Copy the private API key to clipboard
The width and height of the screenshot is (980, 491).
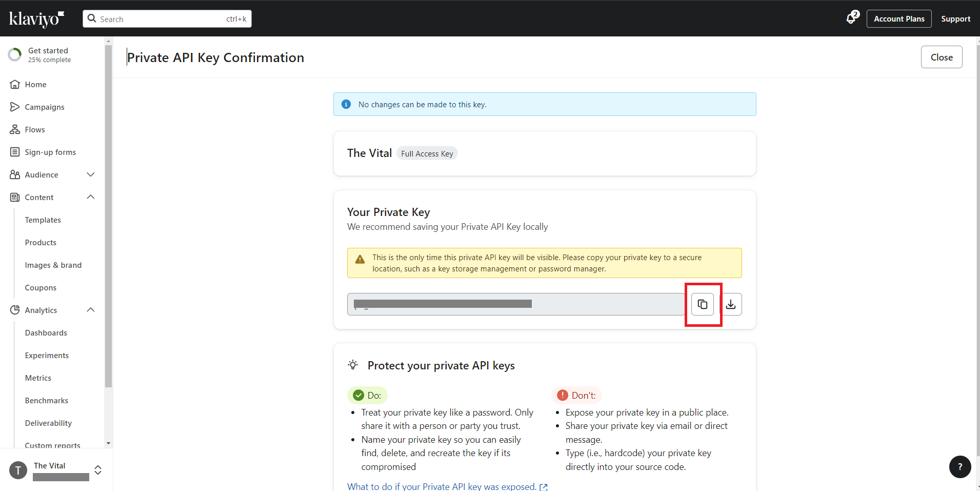click(x=702, y=304)
